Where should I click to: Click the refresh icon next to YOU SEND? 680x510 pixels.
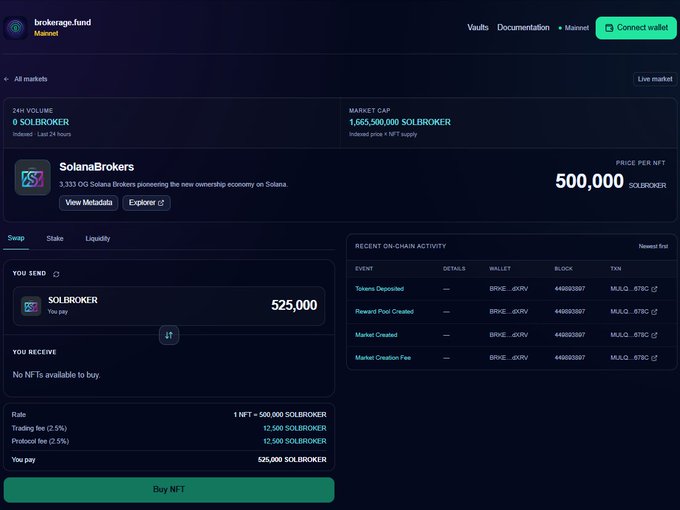[x=56, y=274]
